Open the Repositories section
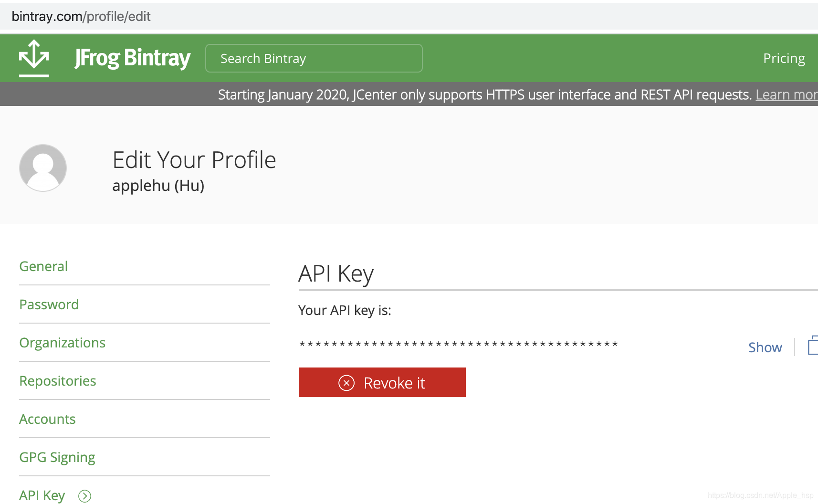The width and height of the screenshot is (818, 504). click(x=58, y=381)
